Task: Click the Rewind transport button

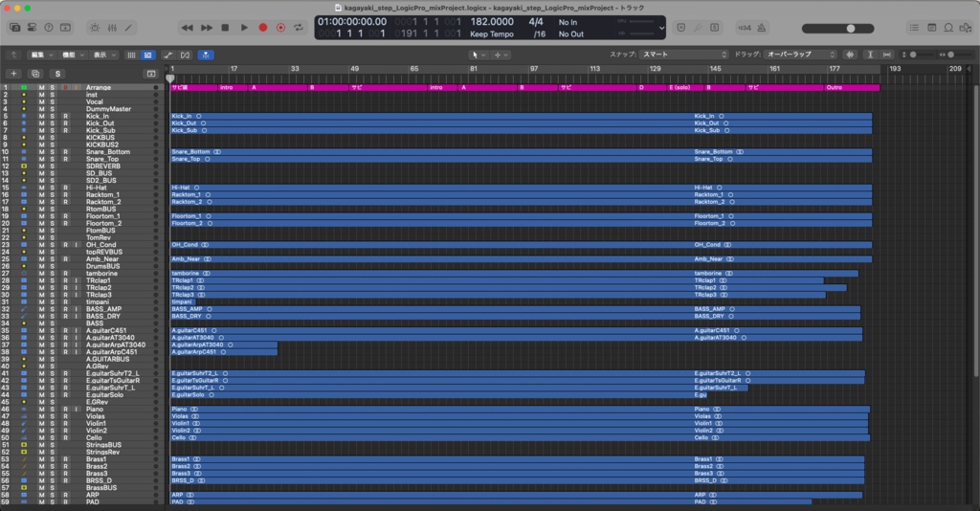Action: (187, 28)
